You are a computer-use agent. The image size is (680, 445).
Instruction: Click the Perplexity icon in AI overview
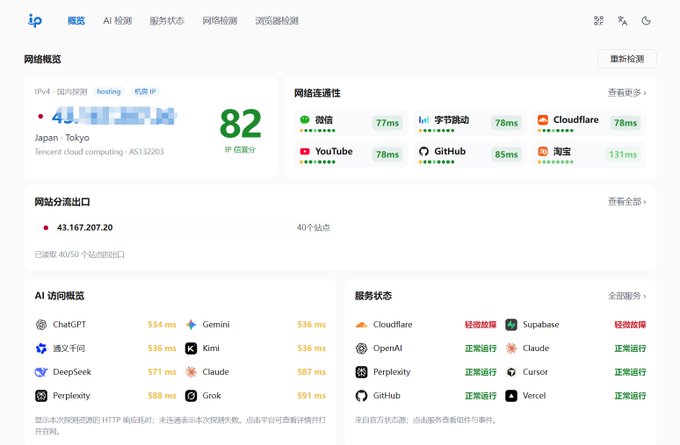pos(41,396)
